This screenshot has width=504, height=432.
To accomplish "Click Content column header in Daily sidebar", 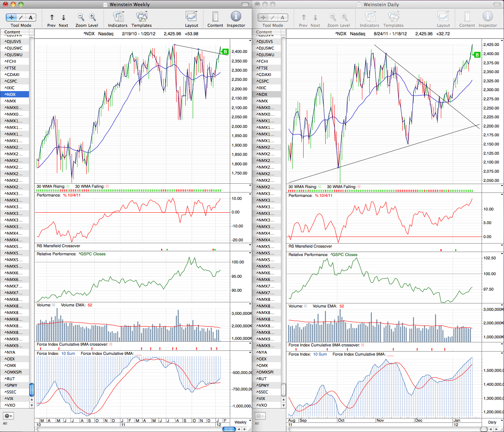I will (x=266, y=32).
